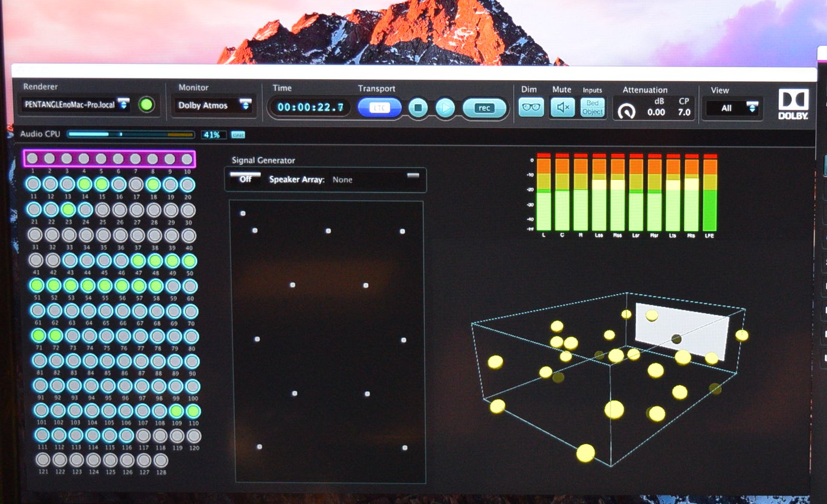Select input indicator above label 128
This screenshot has height=504, width=827.
[x=161, y=460]
